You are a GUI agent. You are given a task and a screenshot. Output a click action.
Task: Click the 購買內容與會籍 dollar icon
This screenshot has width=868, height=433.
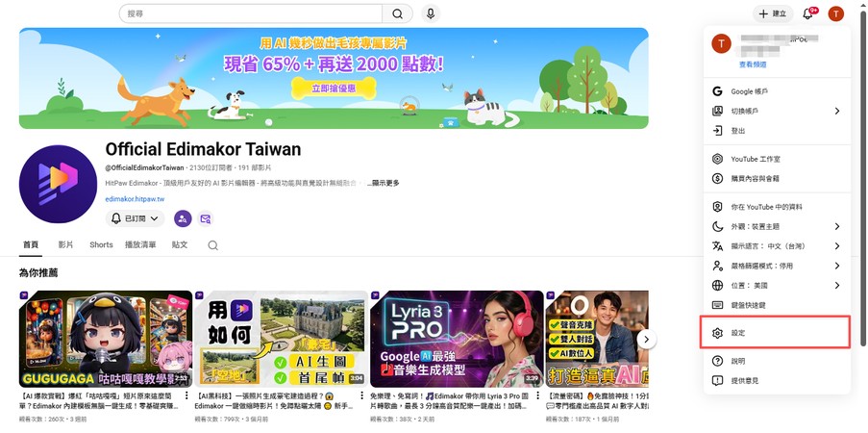tap(717, 179)
